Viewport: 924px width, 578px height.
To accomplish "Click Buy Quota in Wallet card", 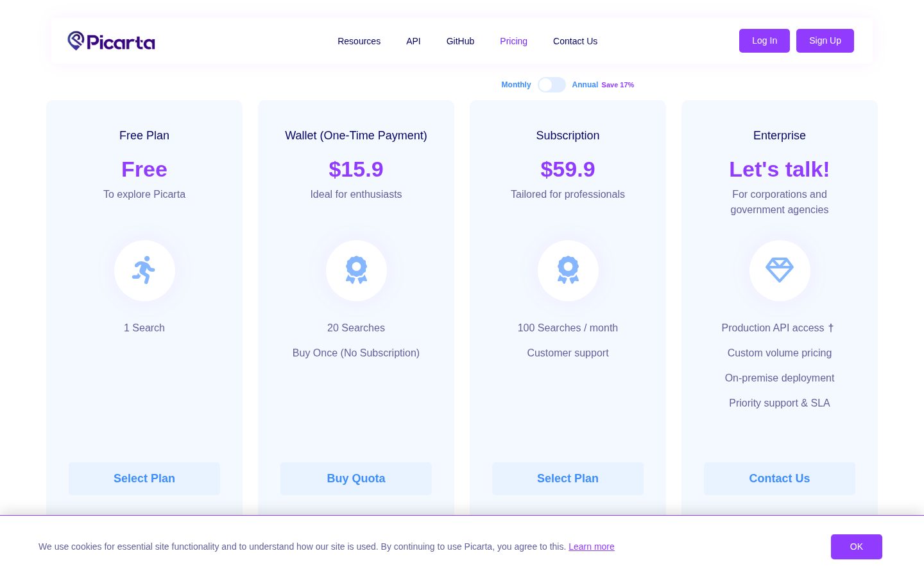I will (x=356, y=478).
